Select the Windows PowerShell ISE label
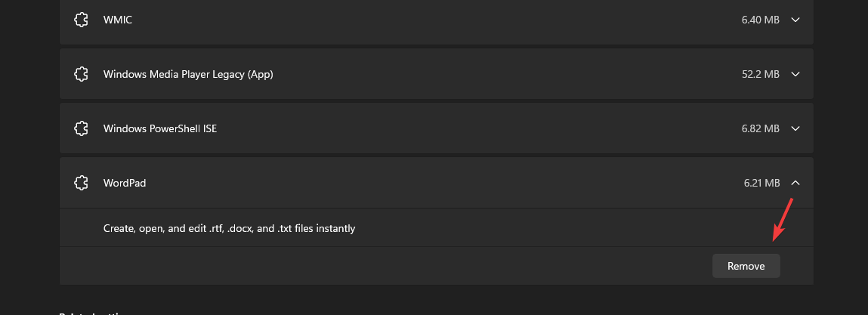The image size is (868, 315). pos(160,128)
